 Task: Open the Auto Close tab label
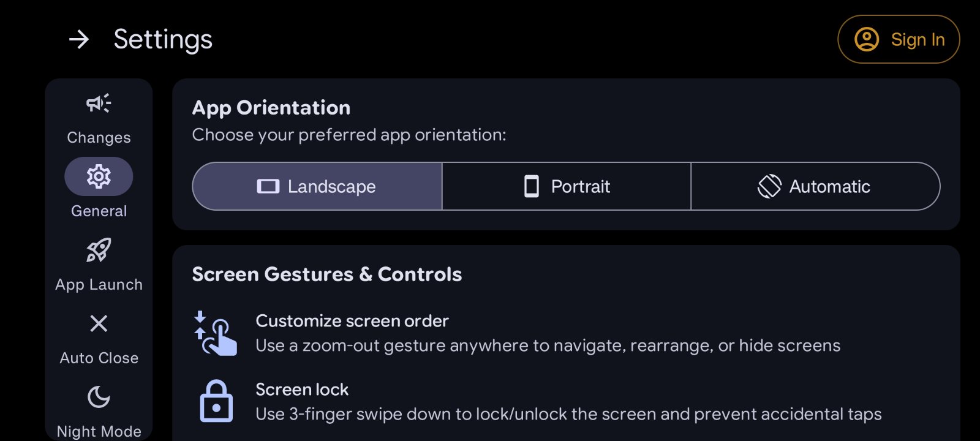(x=99, y=358)
